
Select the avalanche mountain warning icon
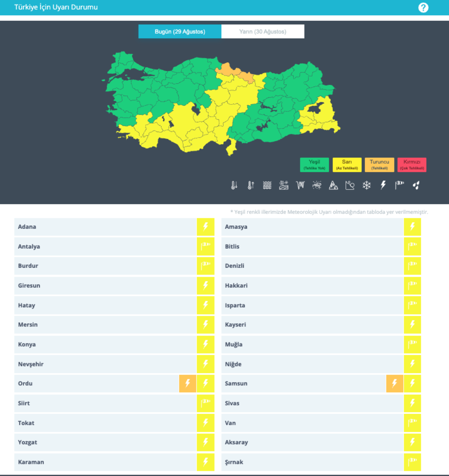pos(333,185)
